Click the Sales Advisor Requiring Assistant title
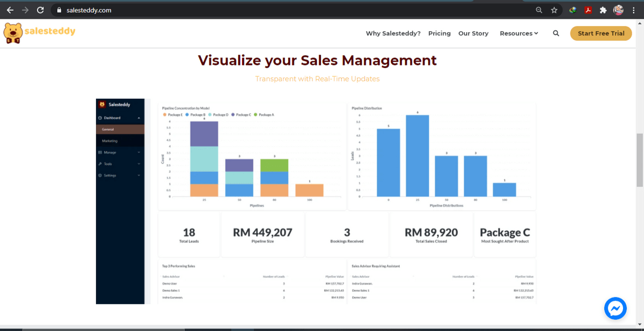The width and height of the screenshot is (644, 331). click(376, 266)
